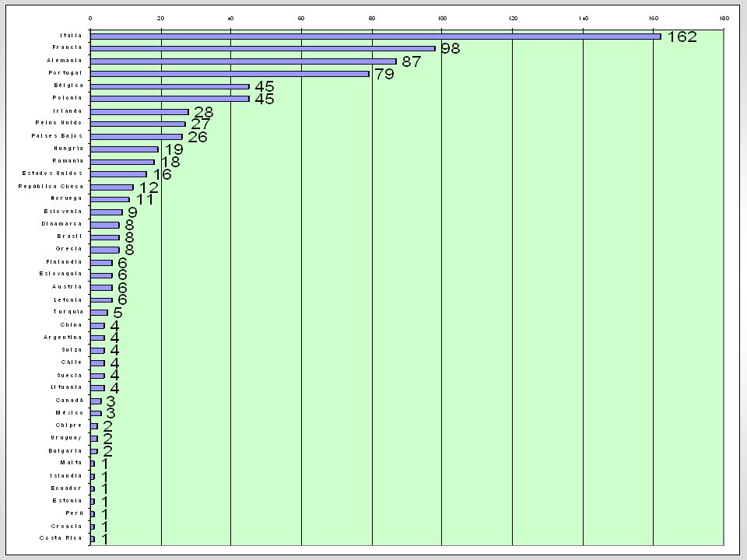Select the Polonia row label
This screenshot has height=560, width=747.
click(67, 98)
